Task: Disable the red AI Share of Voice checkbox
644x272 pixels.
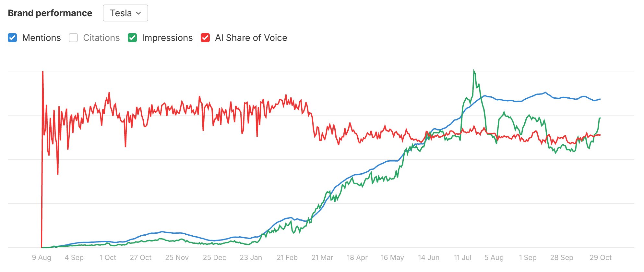Action: pyautogui.click(x=205, y=38)
